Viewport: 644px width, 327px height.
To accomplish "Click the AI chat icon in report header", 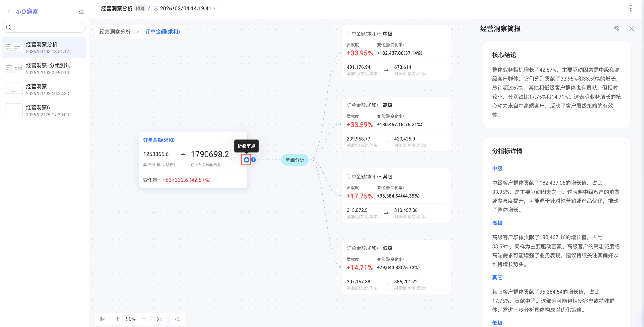I will [x=617, y=29].
